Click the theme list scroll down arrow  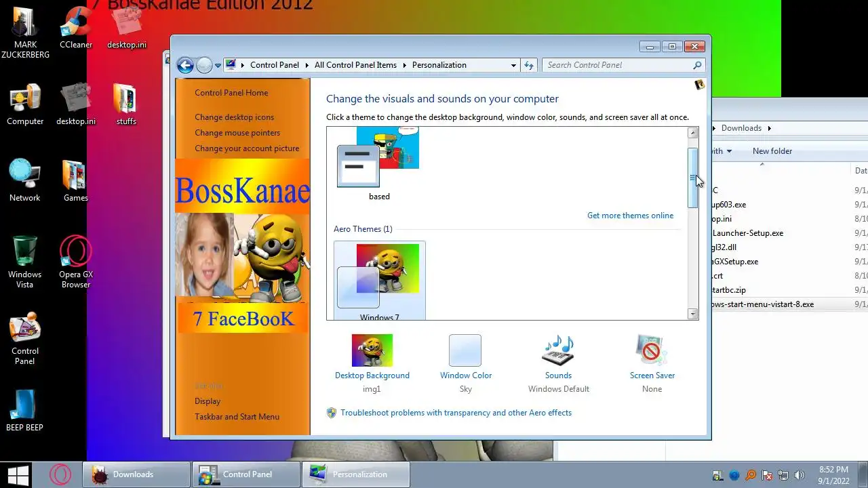click(x=692, y=314)
